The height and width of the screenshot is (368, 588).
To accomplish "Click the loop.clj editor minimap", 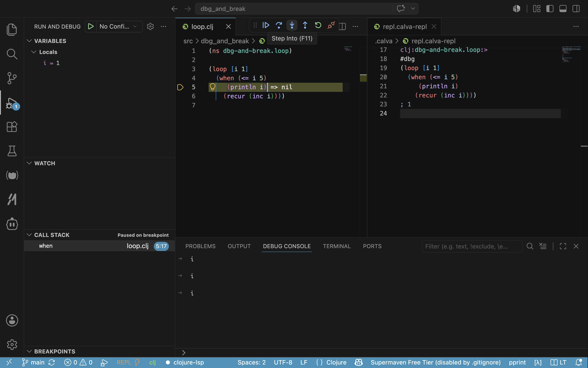I will [348, 48].
